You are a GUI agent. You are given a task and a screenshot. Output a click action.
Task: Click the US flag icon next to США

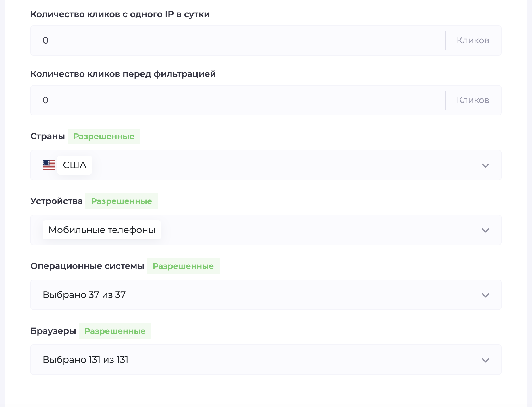[x=49, y=165]
